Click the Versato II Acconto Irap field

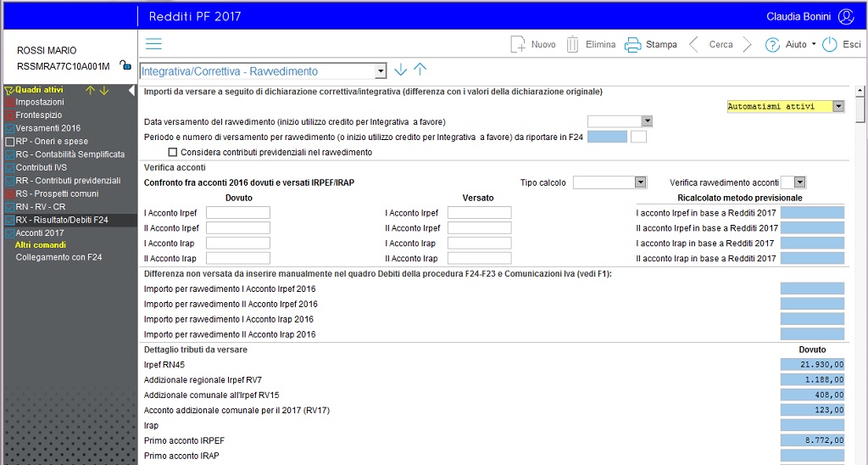click(x=480, y=258)
